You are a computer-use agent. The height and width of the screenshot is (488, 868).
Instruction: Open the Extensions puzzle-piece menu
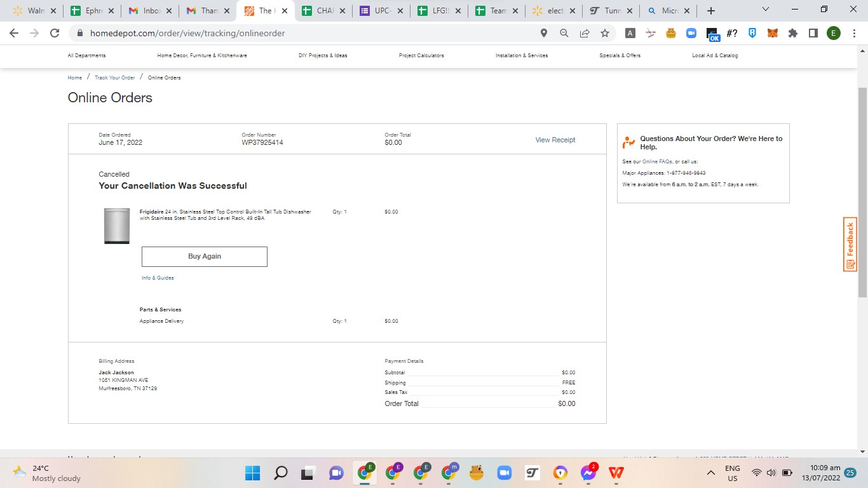click(x=793, y=33)
